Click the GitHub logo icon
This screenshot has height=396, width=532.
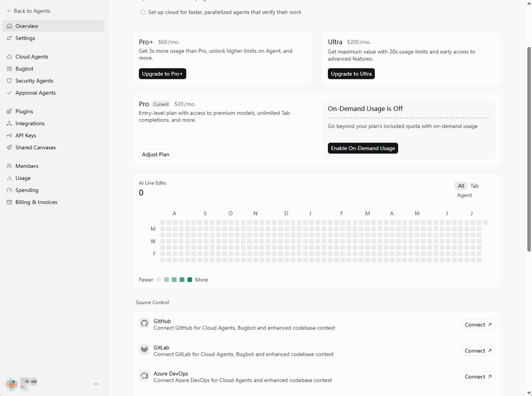(144, 323)
